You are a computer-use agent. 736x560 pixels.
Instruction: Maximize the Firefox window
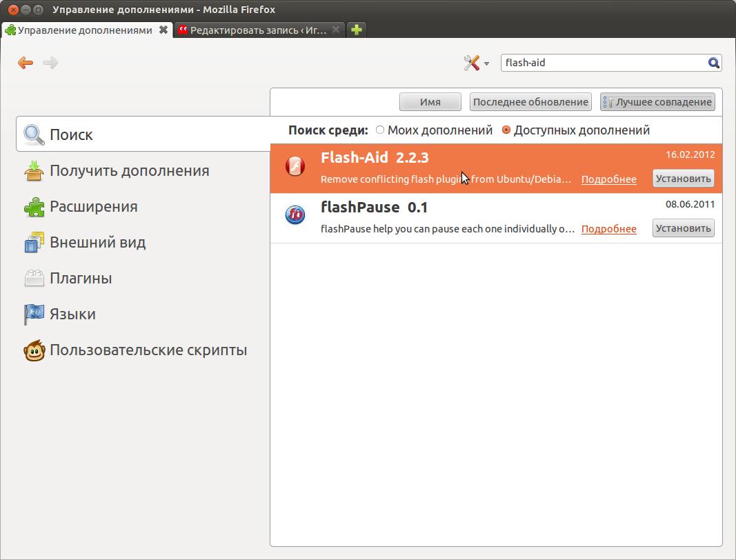tap(39, 10)
